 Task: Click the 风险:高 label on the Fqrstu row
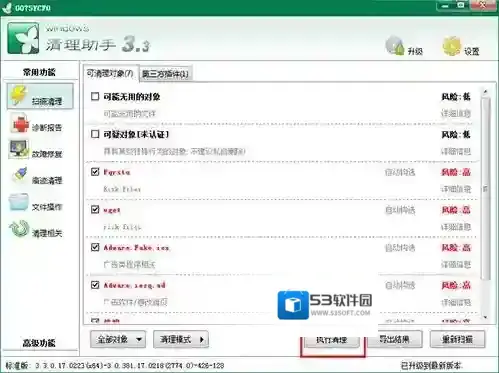pyautogui.click(x=456, y=172)
